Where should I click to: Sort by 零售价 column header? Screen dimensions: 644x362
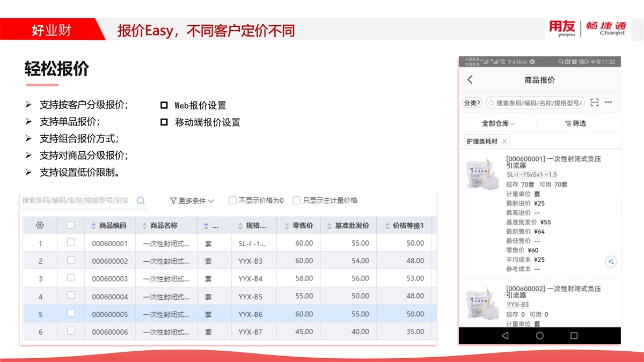[x=299, y=226]
